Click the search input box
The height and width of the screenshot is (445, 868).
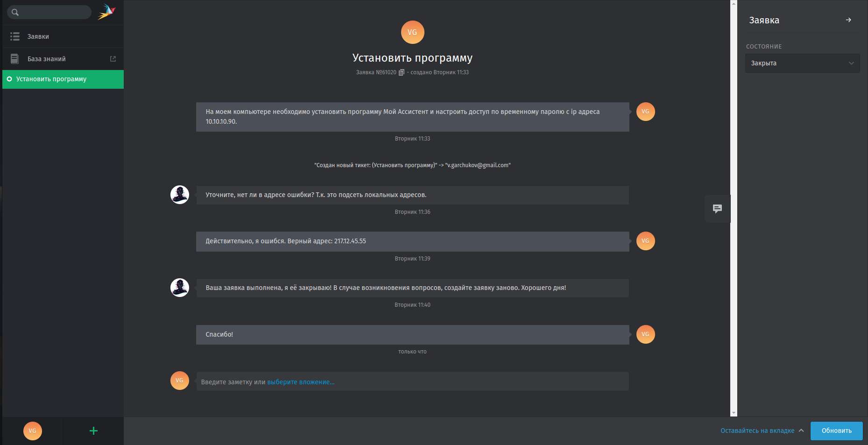[x=54, y=13]
